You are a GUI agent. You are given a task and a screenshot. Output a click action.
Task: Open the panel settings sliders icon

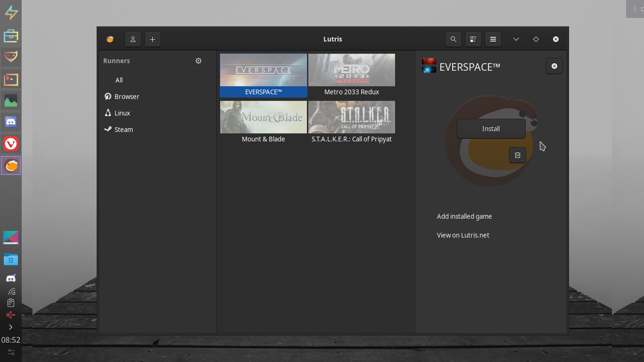pyautogui.click(x=11, y=352)
